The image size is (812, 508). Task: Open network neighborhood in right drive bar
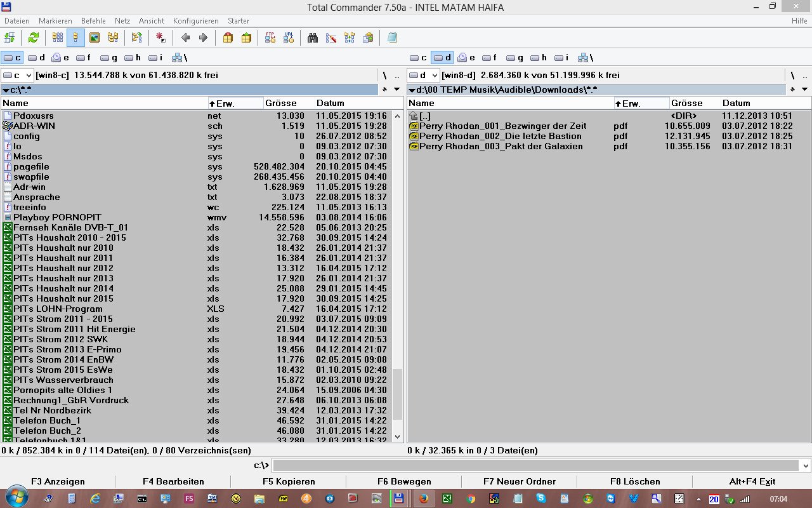click(586, 58)
